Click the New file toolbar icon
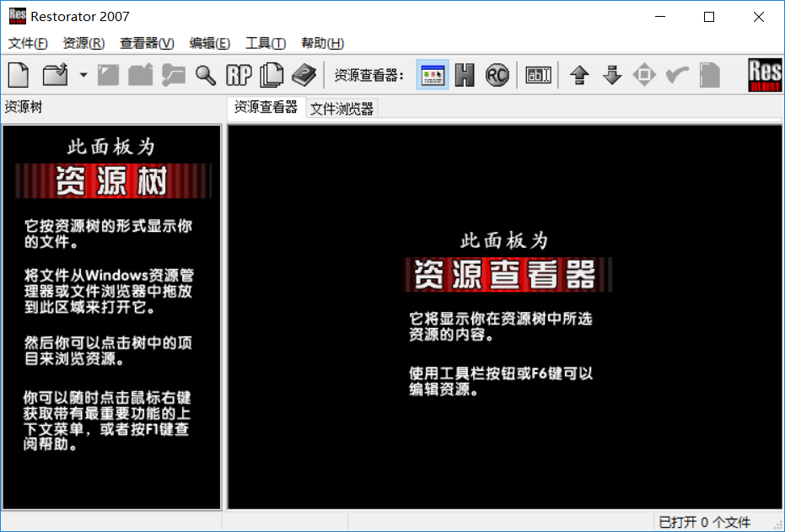The width and height of the screenshot is (785, 532). tap(19, 75)
